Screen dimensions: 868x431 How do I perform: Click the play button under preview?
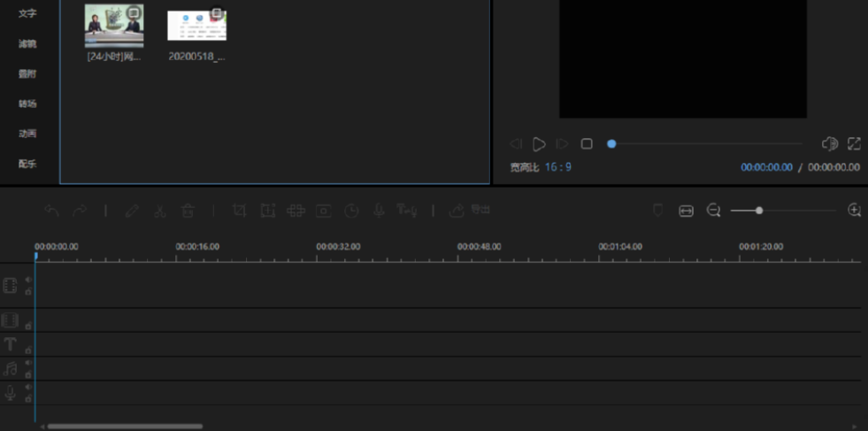[x=539, y=144]
